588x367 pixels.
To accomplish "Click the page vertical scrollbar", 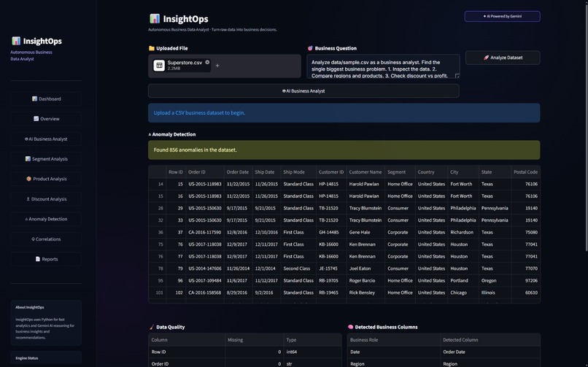I will pyautogui.click(x=586, y=126).
